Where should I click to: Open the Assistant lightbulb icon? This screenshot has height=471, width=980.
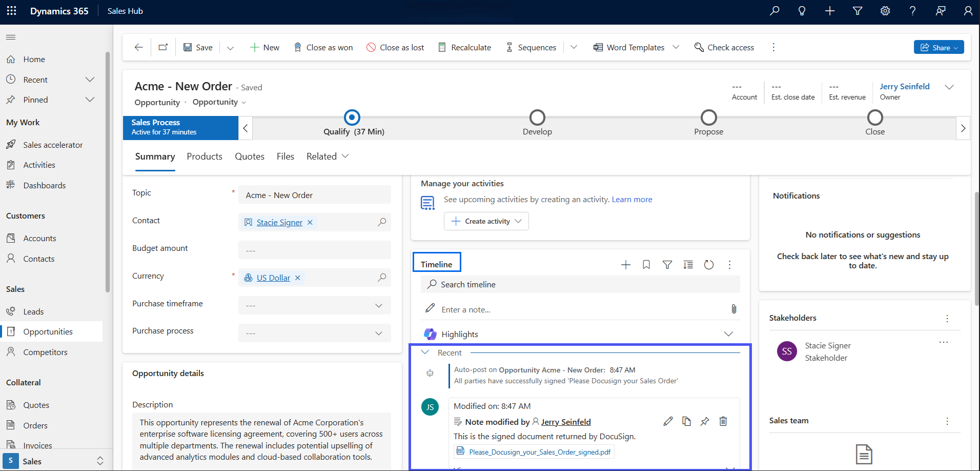tap(802, 11)
